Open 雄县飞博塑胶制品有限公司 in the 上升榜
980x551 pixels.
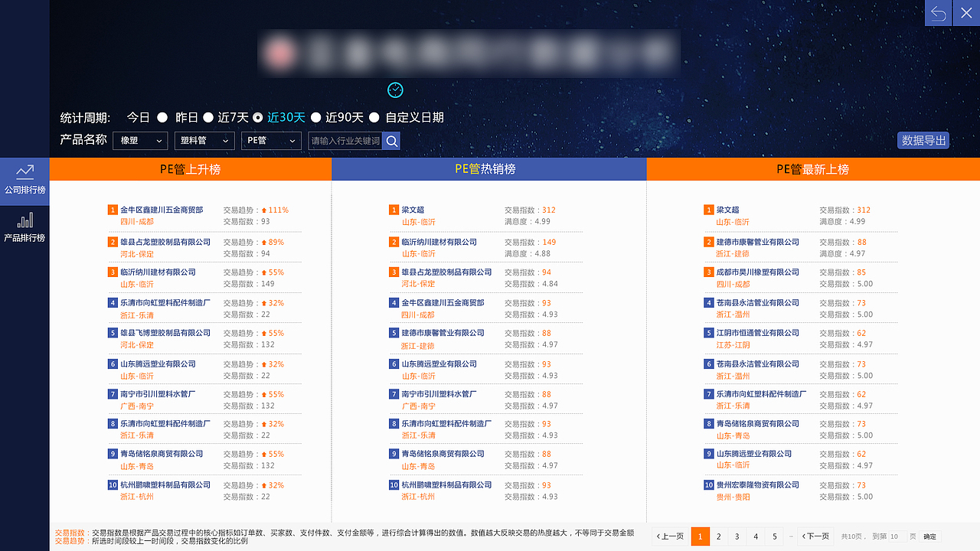coord(165,333)
